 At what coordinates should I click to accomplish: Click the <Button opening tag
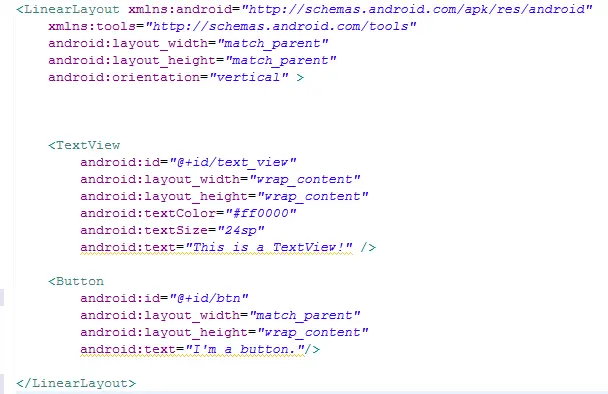76,281
